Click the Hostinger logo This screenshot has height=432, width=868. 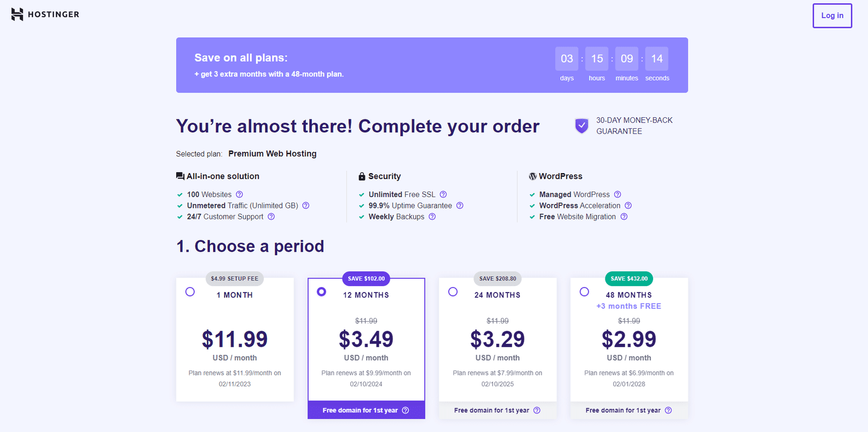tap(45, 15)
